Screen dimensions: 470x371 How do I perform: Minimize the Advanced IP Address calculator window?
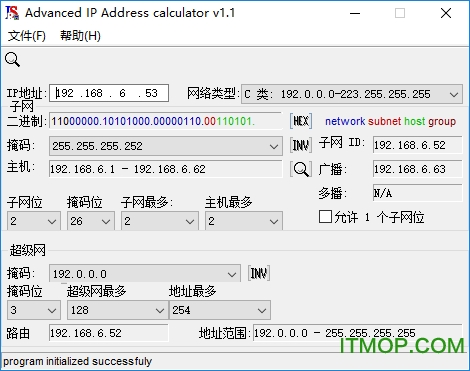tap(355, 13)
